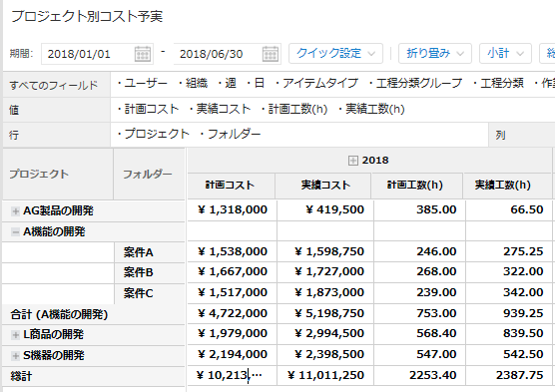Click cell 66.50 actual hours
The image size is (555, 392).
pos(509,209)
